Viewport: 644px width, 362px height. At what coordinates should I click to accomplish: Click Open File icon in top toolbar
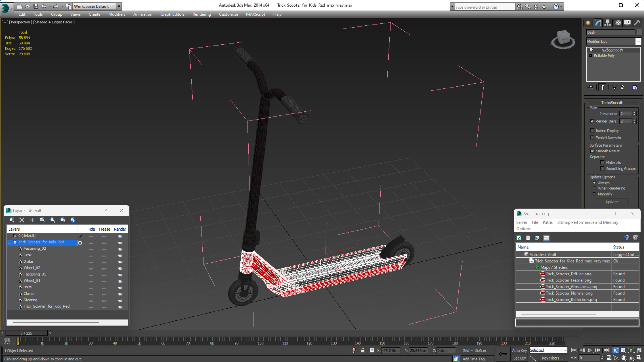(x=28, y=6)
